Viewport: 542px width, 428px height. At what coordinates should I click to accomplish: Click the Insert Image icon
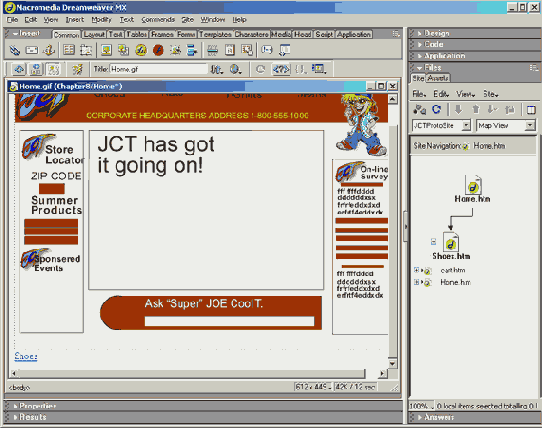(106, 50)
